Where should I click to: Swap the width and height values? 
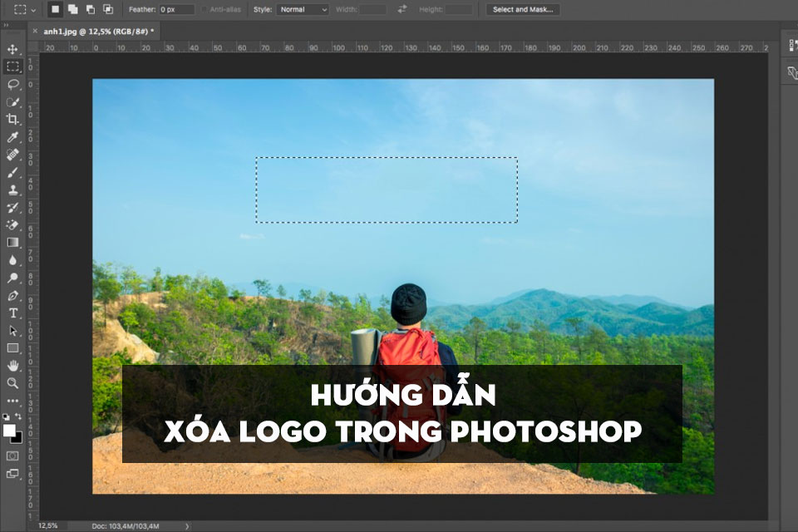tap(402, 10)
